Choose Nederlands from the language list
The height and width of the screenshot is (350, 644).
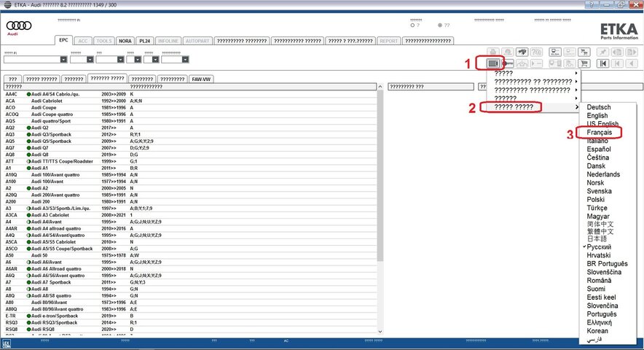603,174
